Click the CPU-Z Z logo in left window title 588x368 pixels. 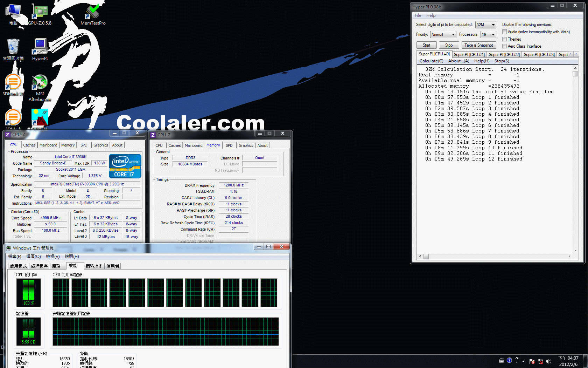[x=8, y=134]
